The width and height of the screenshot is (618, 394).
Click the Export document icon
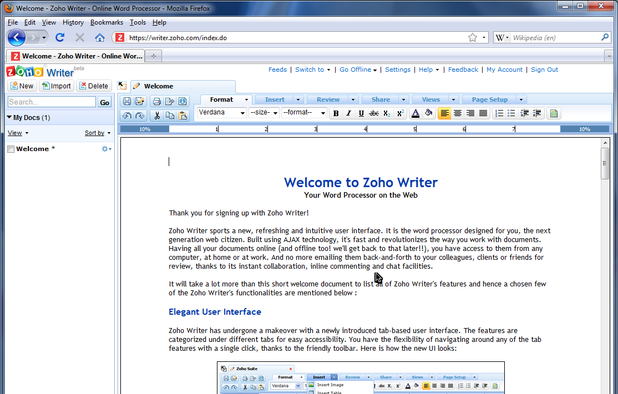pos(169,102)
